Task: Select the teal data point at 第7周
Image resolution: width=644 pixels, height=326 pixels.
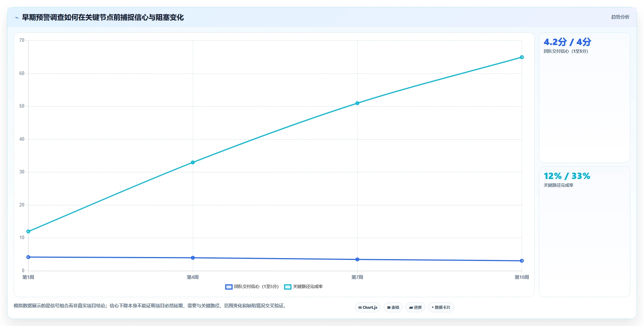Action: (x=357, y=103)
